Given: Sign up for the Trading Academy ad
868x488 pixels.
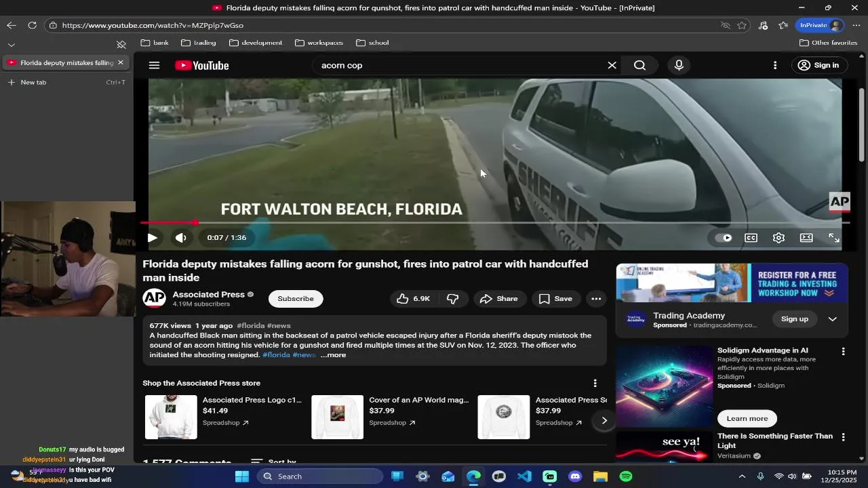Looking at the screenshot, I should [x=795, y=319].
